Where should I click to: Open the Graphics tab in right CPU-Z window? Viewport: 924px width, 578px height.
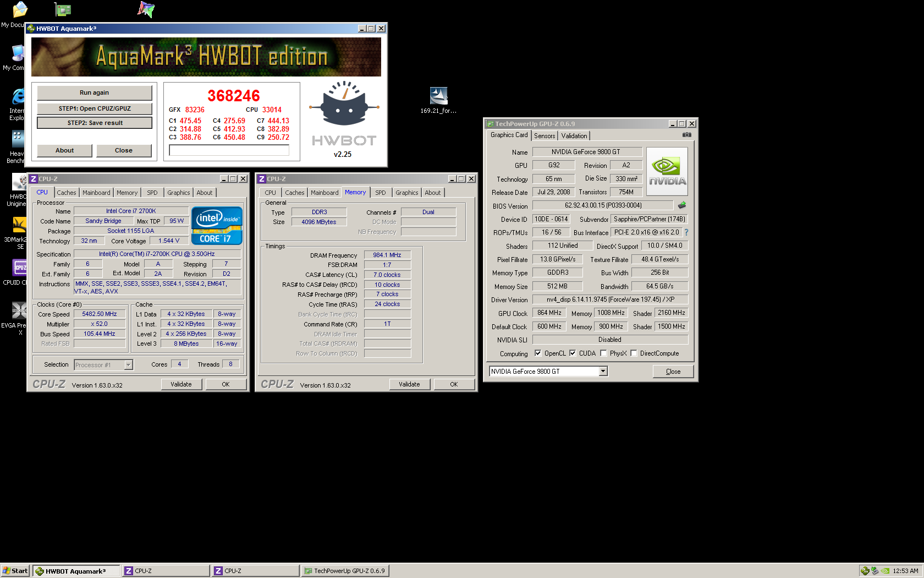click(407, 193)
